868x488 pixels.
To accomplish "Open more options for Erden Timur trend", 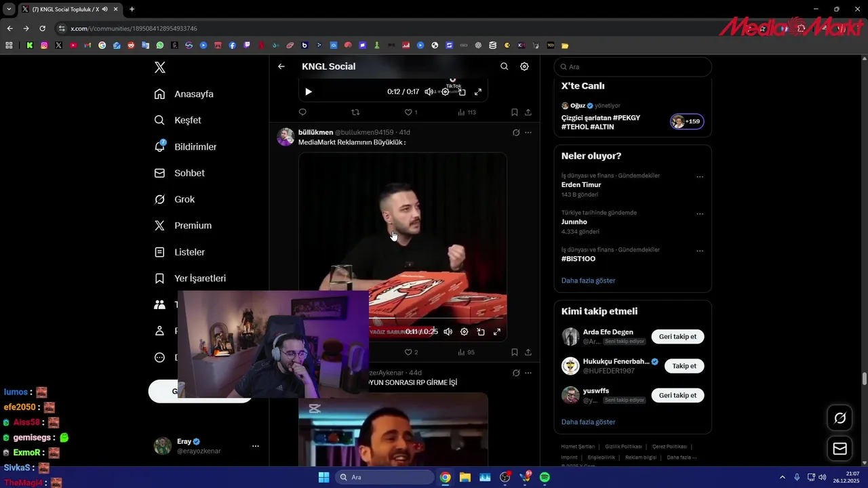I will coord(700,177).
